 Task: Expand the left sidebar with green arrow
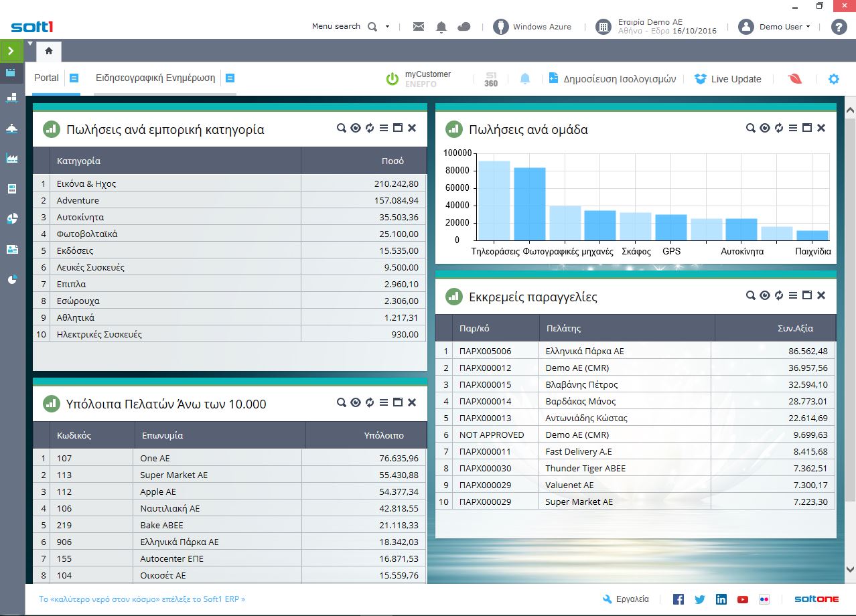tap(11, 51)
